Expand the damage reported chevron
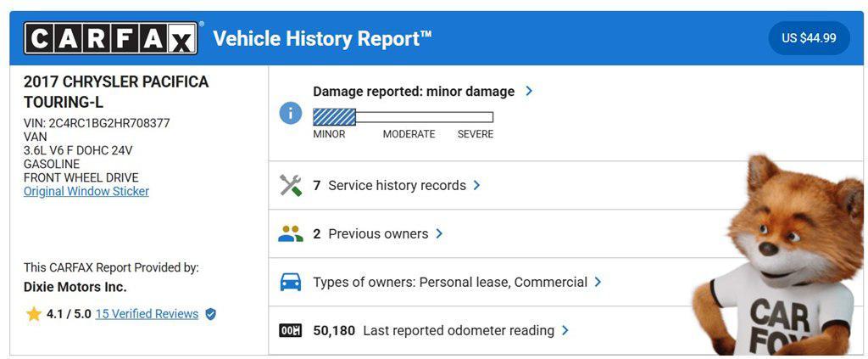The width and height of the screenshot is (868, 359). [x=529, y=91]
